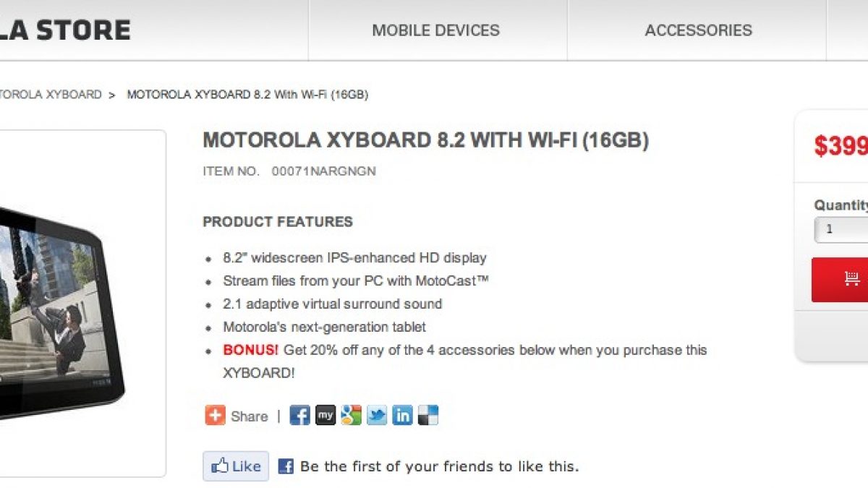Viewport: 868px width, 488px height.
Task: Share product on MySpace
Action: (325, 416)
